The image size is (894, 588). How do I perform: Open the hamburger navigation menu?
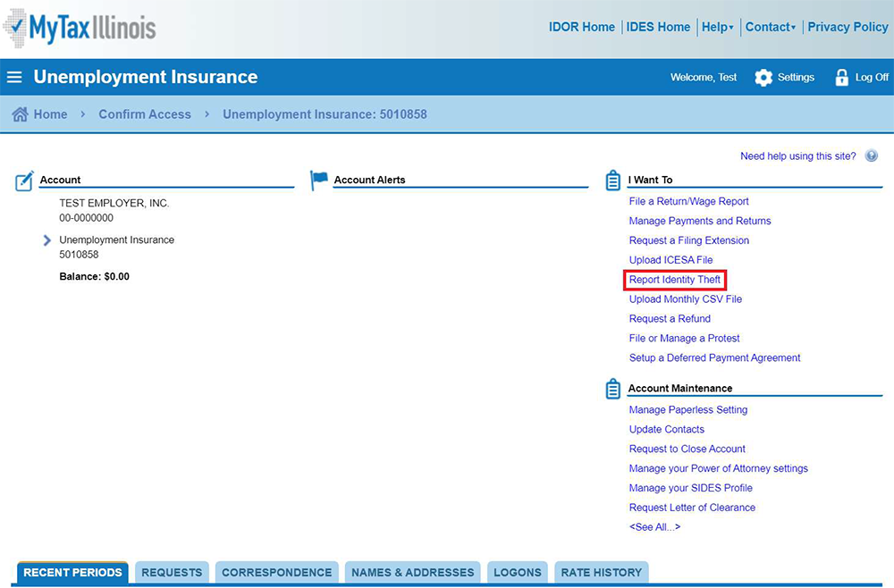click(x=14, y=78)
